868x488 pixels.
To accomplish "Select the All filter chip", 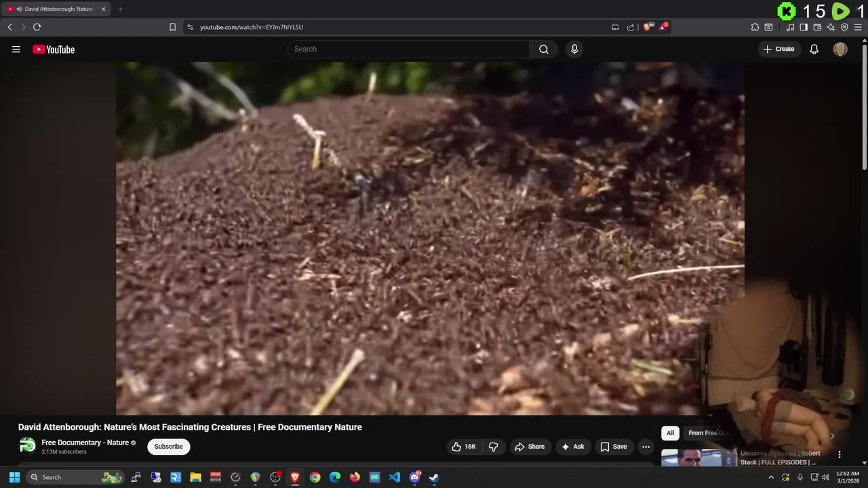I will click(x=670, y=433).
